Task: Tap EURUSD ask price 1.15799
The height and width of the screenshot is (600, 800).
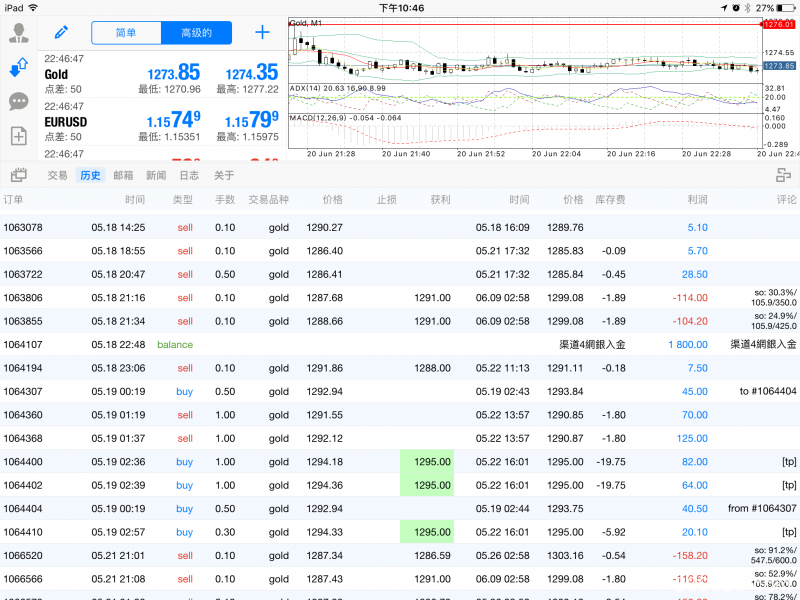Action: coord(252,120)
